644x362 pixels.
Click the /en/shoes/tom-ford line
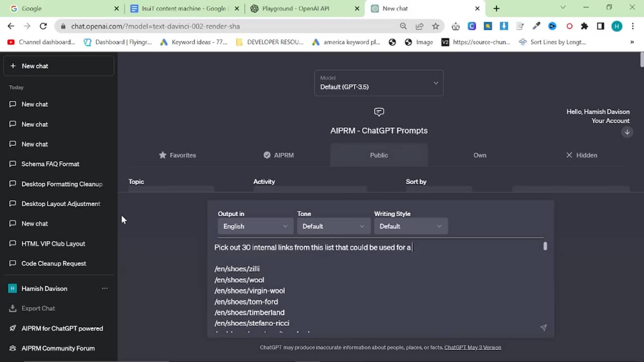click(x=246, y=302)
